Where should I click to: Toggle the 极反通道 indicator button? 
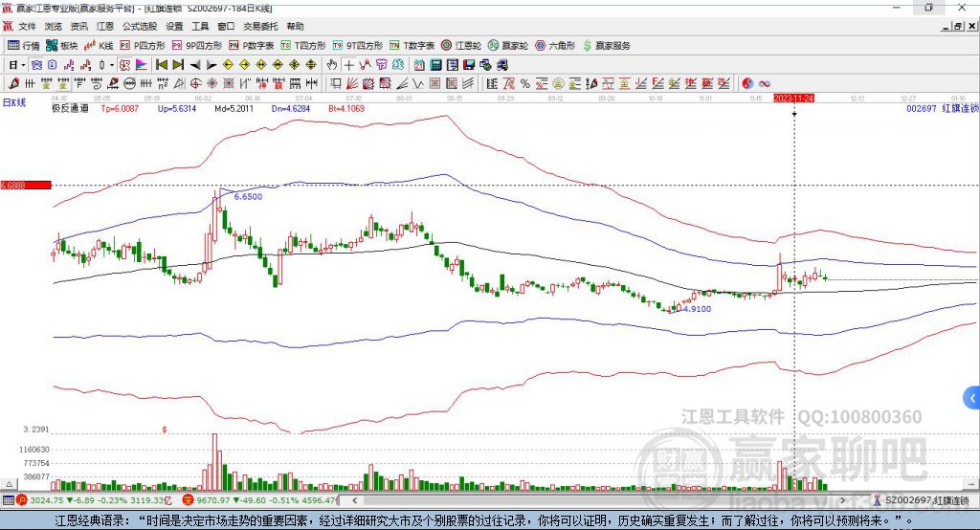point(124,65)
